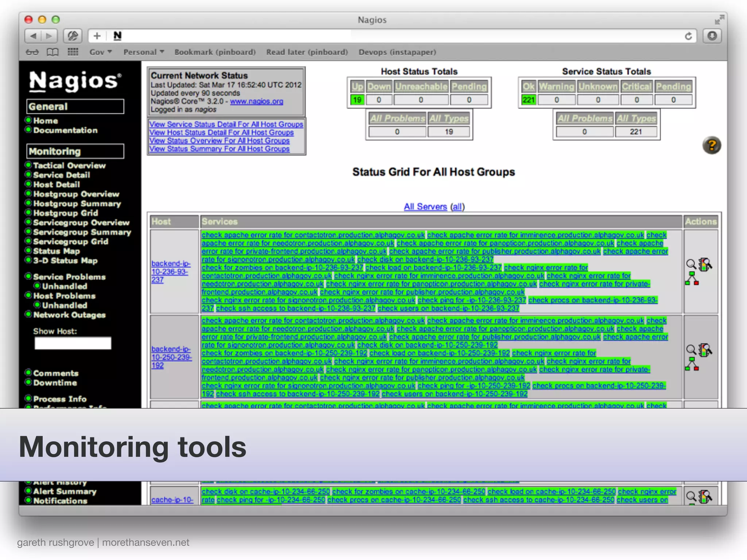747x560 pixels.
Task: Open the yellow question mark help icon
Action: [x=712, y=145]
